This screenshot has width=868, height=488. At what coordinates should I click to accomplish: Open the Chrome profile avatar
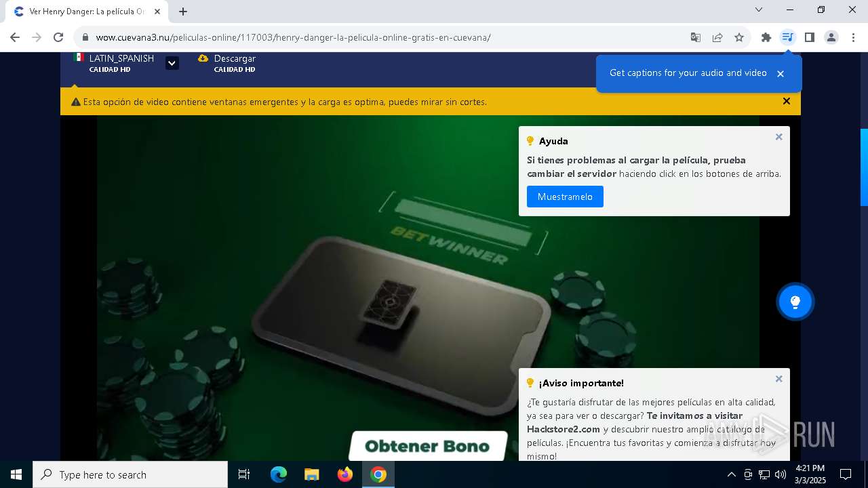(831, 37)
